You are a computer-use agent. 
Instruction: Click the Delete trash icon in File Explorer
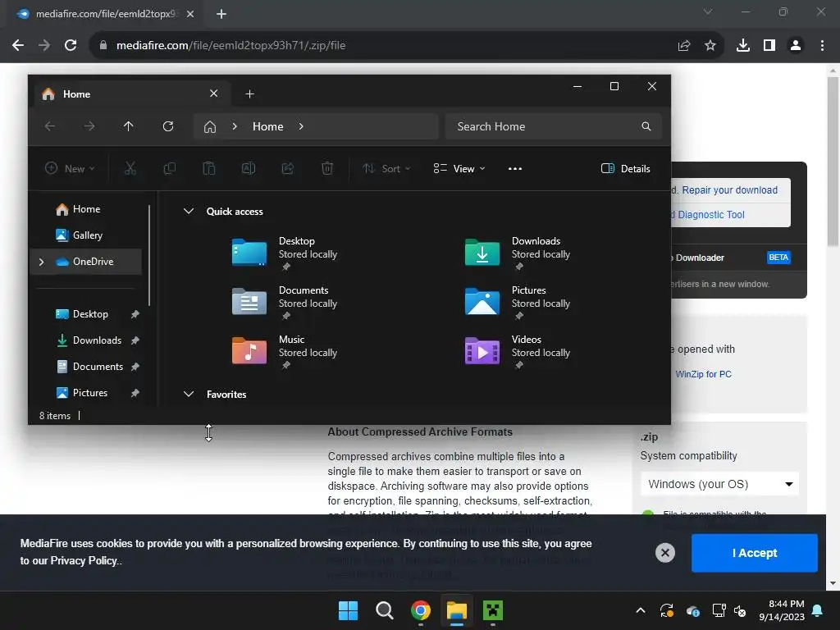point(327,169)
